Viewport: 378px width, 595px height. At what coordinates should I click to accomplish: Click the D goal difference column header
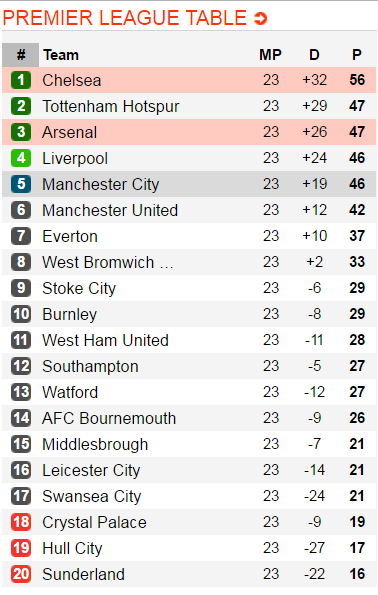pos(314,55)
